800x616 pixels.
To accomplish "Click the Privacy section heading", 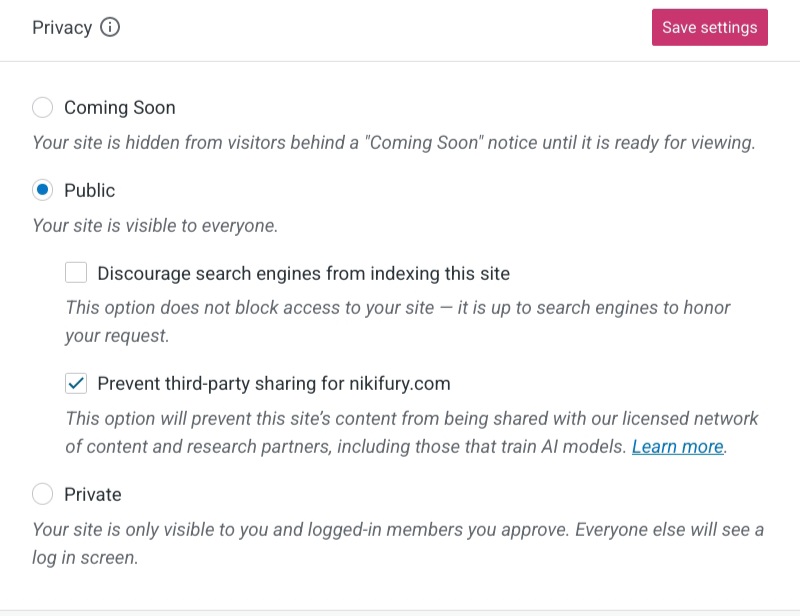I will point(62,28).
